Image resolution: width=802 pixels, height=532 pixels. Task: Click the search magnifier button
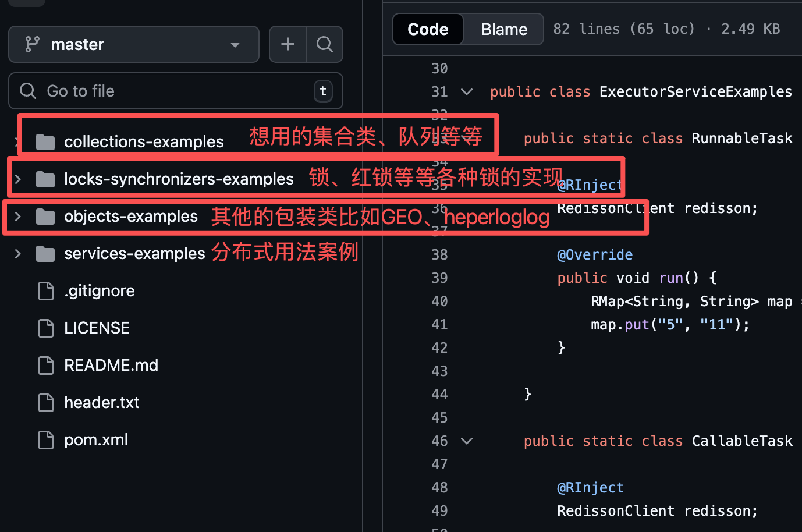(325, 44)
